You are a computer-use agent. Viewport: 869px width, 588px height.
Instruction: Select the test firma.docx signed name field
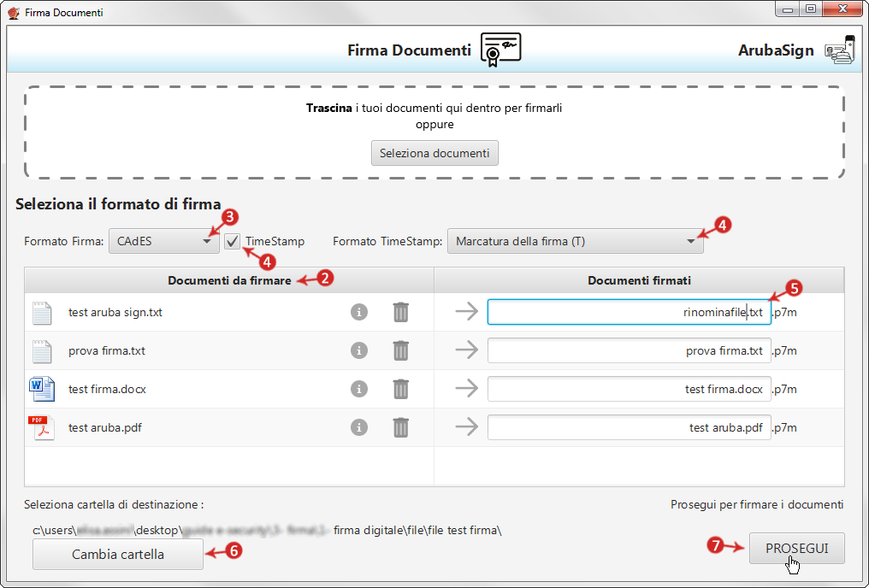pos(628,389)
